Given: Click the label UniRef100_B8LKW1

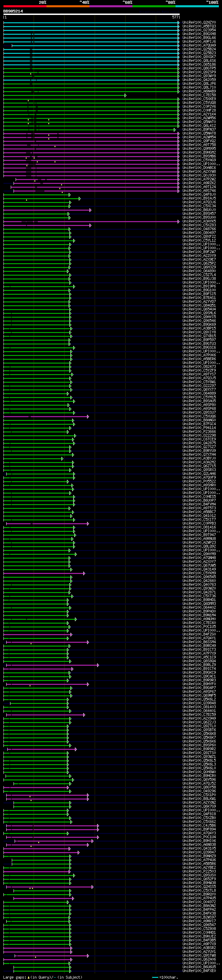Looking at the screenshot, I should pos(199,799).
